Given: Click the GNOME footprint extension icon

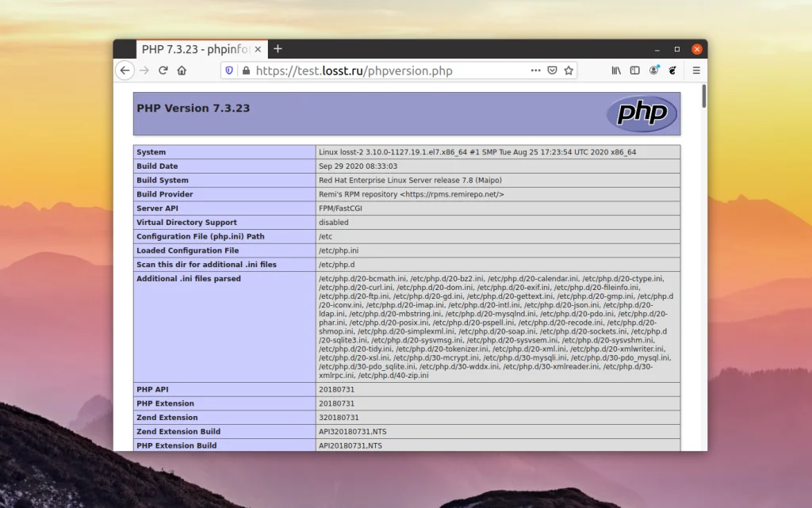Looking at the screenshot, I should pyautogui.click(x=672, y=70).
